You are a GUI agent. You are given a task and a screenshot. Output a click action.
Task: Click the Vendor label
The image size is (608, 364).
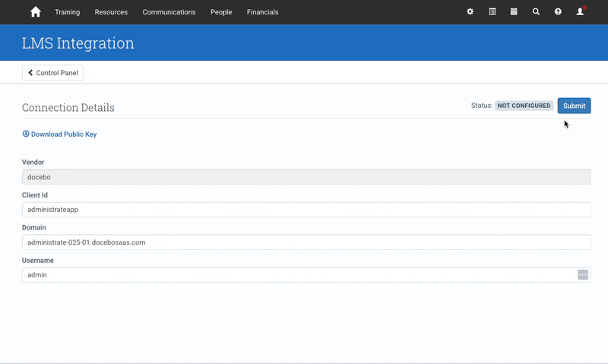33,162
